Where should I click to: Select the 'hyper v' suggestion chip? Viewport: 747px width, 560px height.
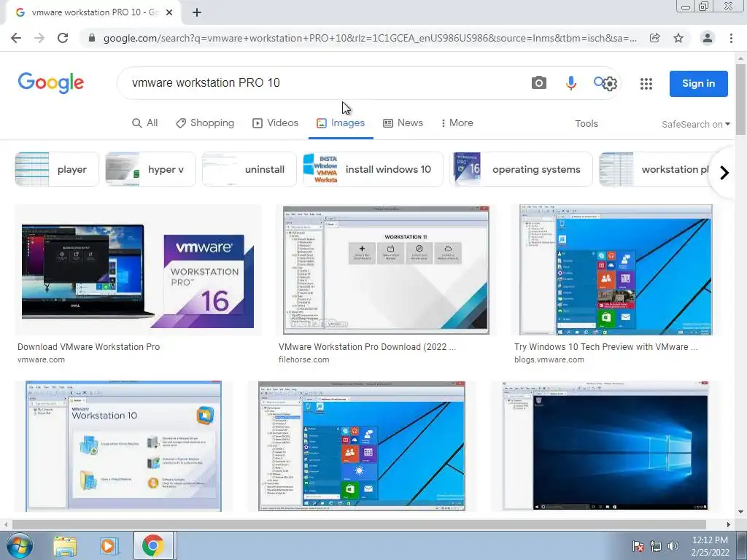coord(150,169)
